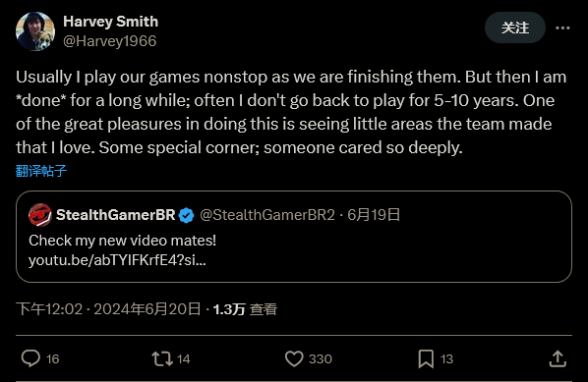Click the Harvey Smith display name
The width and height of the screenshot is (588, 382).
[x=111, y=22]
